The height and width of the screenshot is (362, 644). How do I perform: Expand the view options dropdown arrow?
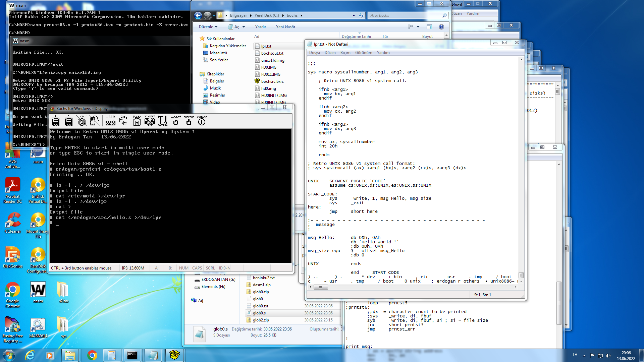(418, 27)
